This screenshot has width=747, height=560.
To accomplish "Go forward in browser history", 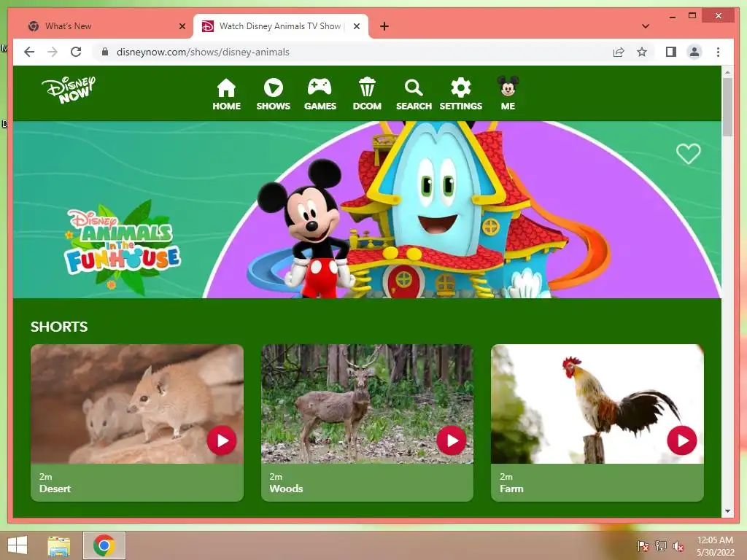I will pyautogui.click(x=53, y=52).
